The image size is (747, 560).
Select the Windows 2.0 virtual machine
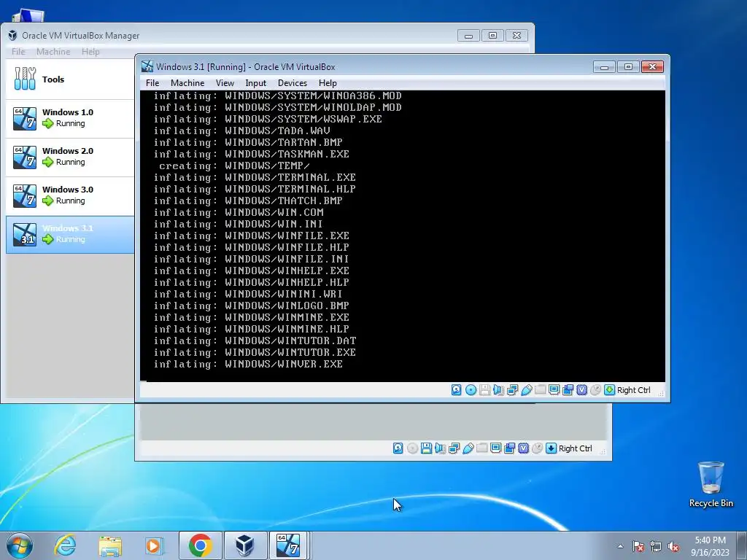pos(71,157)
